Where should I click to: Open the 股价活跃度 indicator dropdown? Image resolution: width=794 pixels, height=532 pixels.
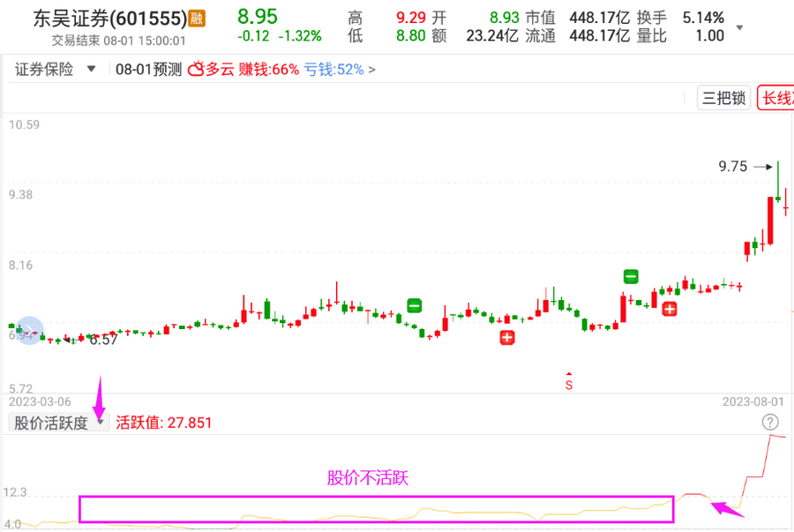click(59, 423)
